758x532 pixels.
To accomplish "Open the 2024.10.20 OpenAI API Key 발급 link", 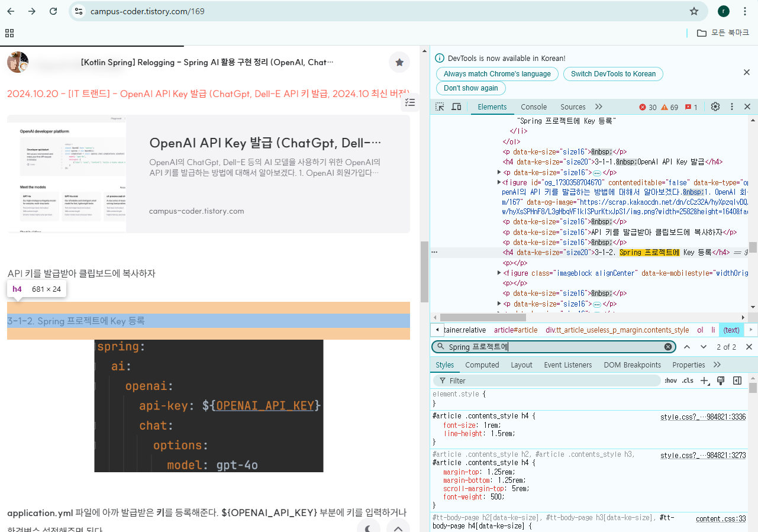I will click(x=208, y=93).
